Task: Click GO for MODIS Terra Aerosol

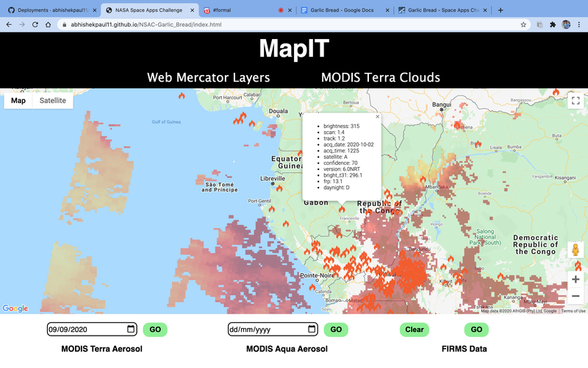Action: pos(155,329)
